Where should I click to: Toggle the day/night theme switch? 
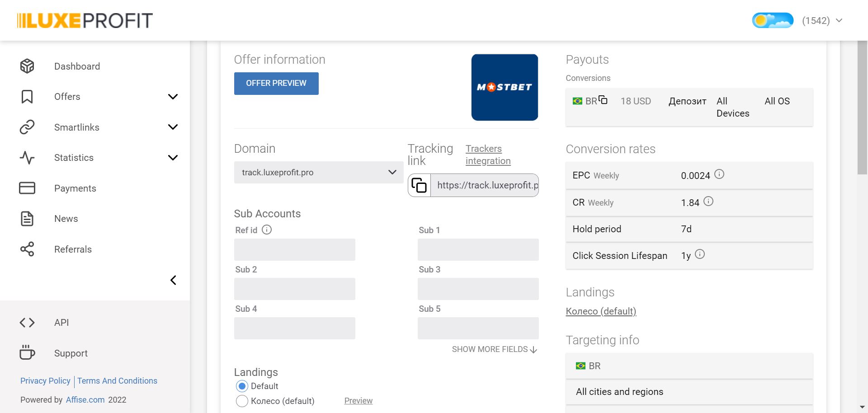point(773,20)
